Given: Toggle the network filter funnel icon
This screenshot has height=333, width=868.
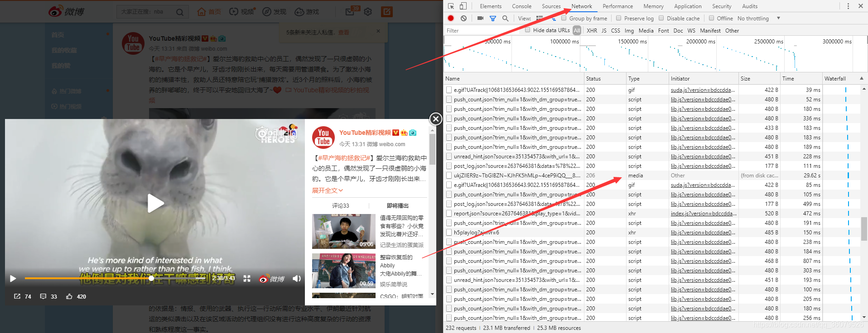Looking at the screenshot, I should click(493, 18).
